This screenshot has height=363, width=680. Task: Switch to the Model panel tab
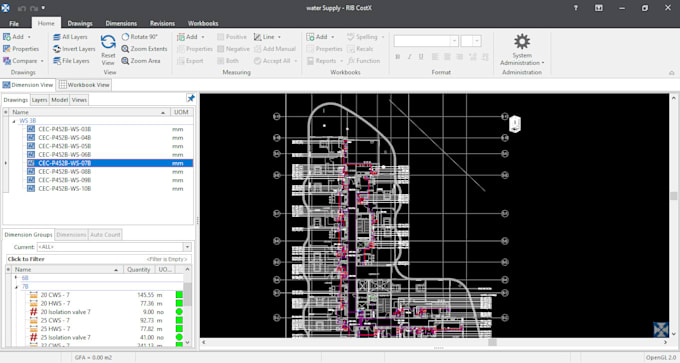tap(59, 100)
